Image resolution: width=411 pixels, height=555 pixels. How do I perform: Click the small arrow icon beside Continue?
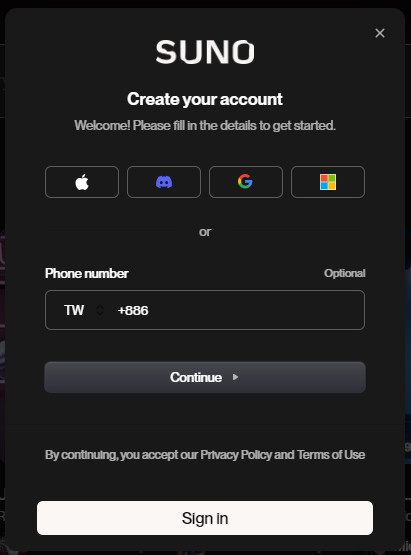(235, 377)
